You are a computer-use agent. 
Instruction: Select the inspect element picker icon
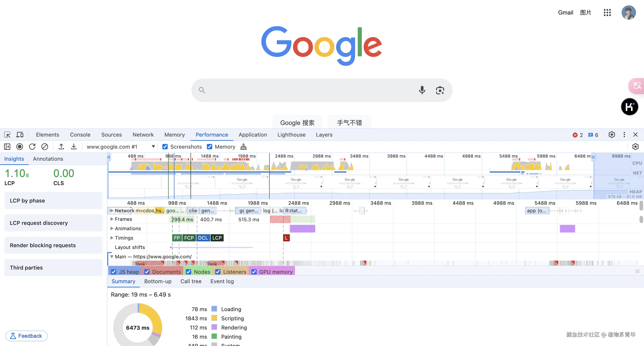coord(7,135)
